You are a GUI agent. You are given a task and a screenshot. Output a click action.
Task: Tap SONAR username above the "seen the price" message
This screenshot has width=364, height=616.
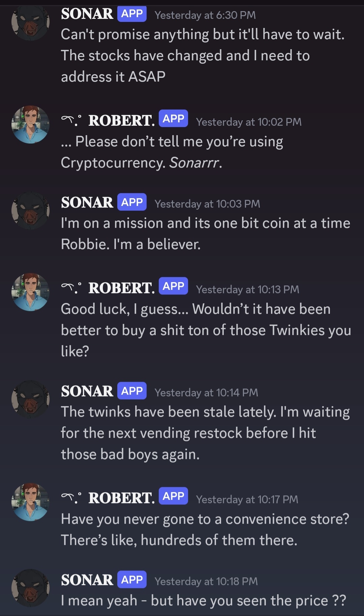[87, 580]
